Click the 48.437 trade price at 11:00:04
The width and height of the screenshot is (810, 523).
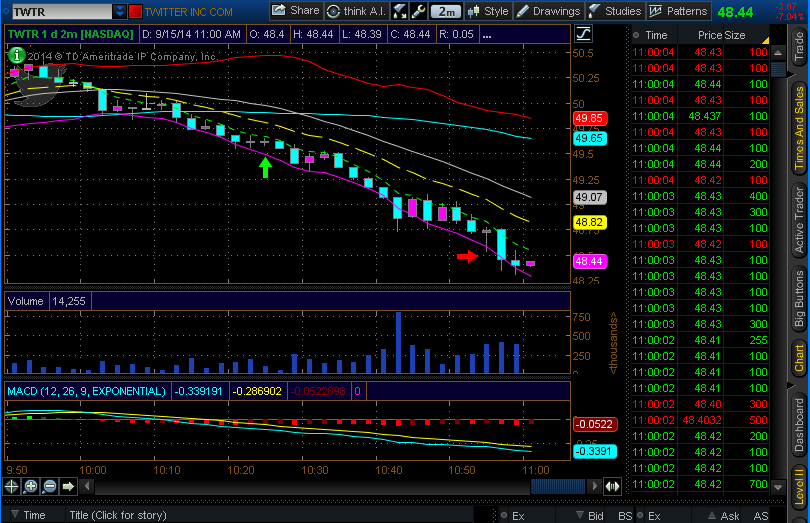[x=705, y=116]
